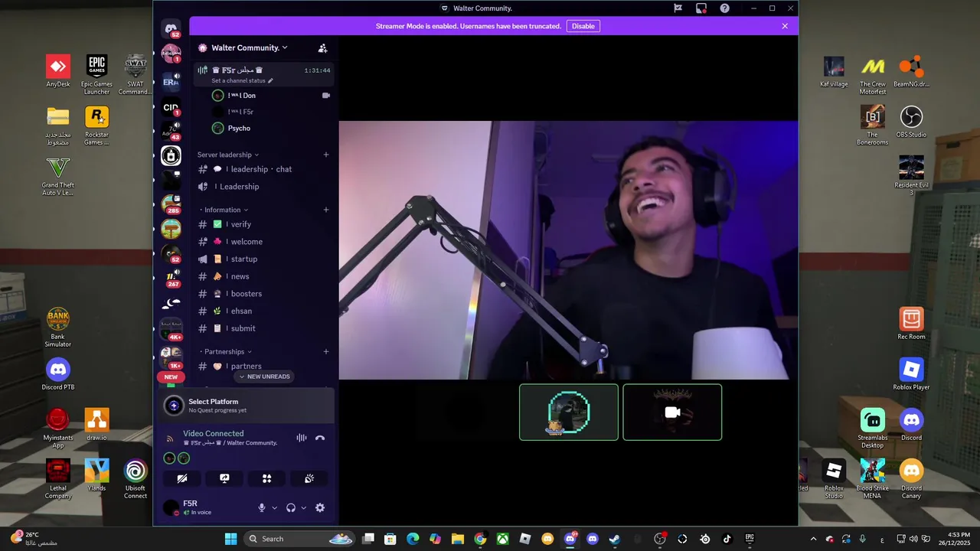Open soundboard button
Screen dimensions: 980x551
[x=309, y=478]
